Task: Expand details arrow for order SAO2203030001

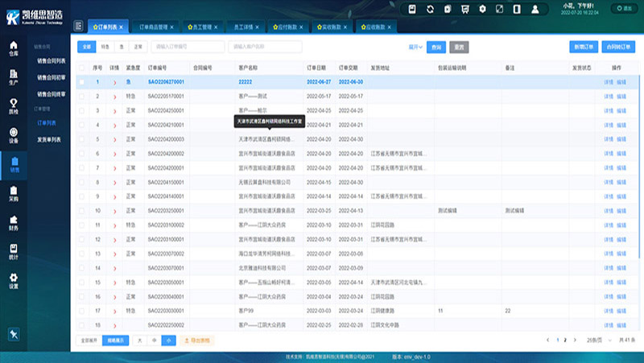Action: (114, 311)
